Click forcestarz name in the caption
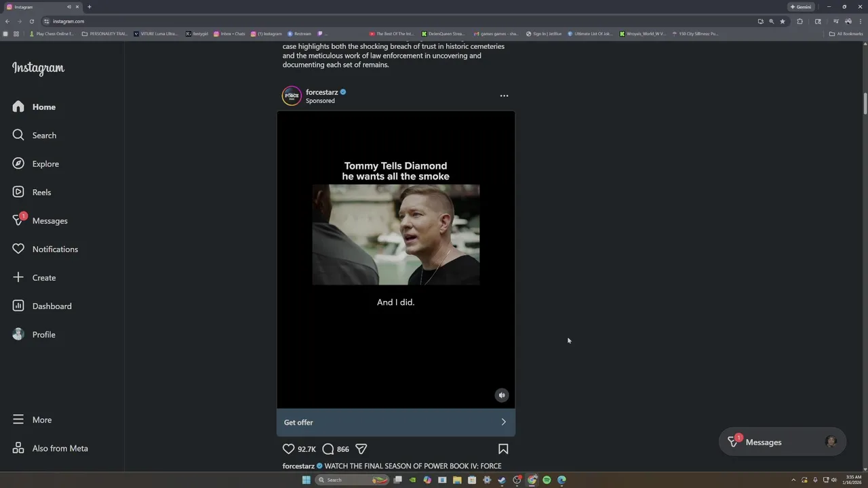The width and height of the screenshot is (868, 488). (298, 466)
